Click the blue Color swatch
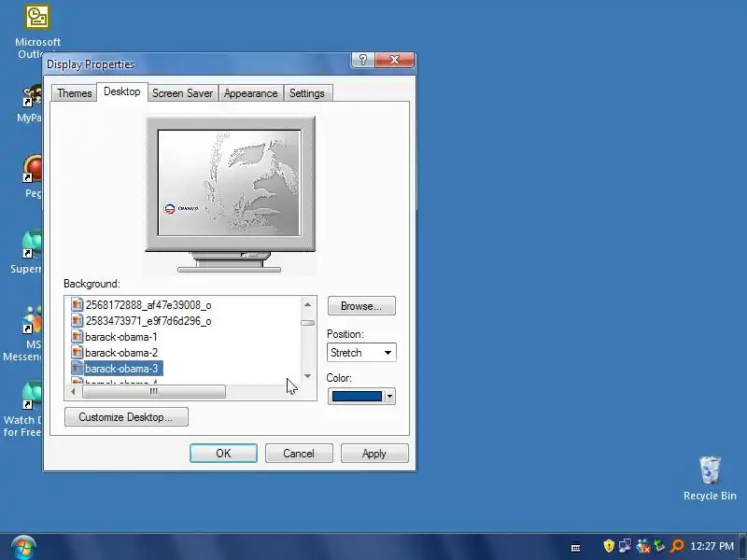The height and width of the screenshot is (560, 747). (x=357, y=396)
